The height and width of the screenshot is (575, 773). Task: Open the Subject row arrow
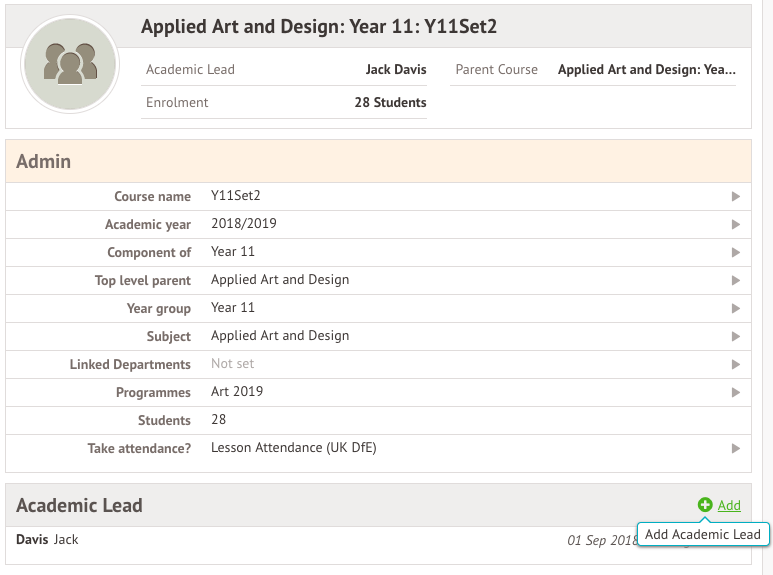[736, 337]
